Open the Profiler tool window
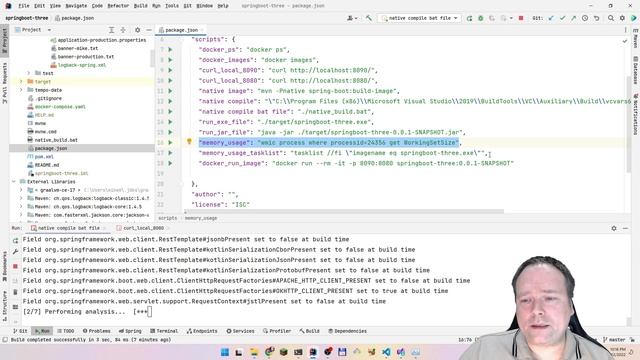 coord(277,331)
